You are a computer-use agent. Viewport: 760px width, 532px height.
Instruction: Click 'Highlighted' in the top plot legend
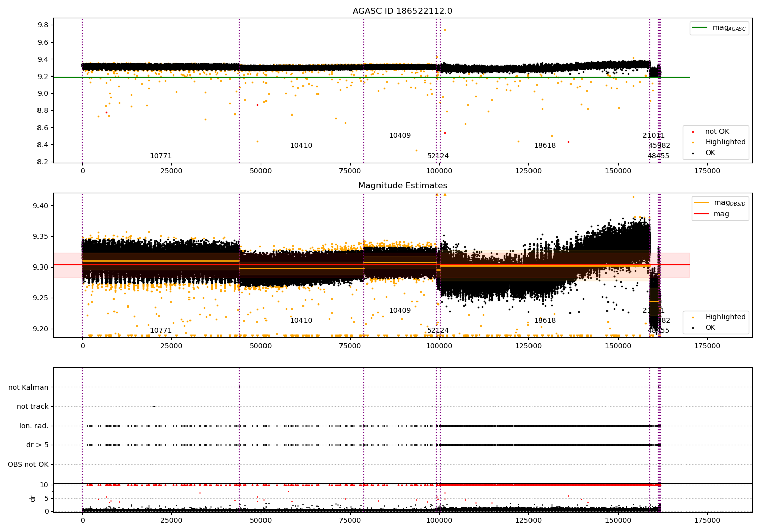726,142
